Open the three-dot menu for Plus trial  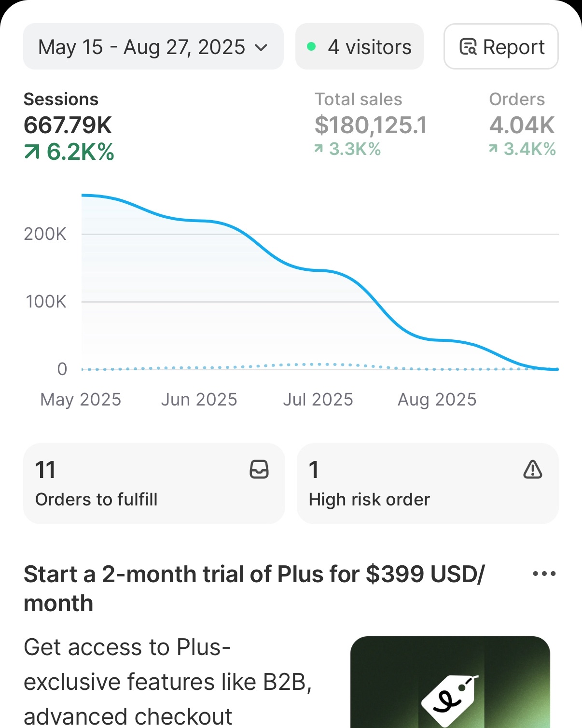coord(544,574)
